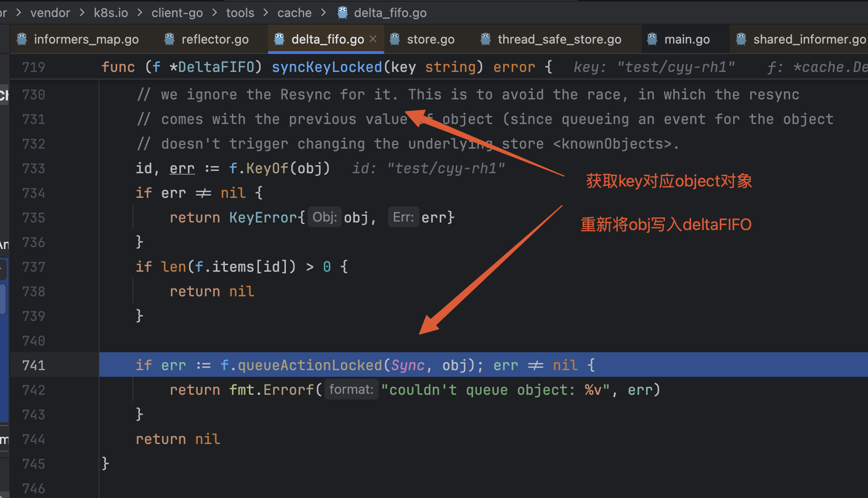The image size is (868, 498).
Task: Click the Go gopher icon on informers_map.go tab
Action: pos(22,39)
